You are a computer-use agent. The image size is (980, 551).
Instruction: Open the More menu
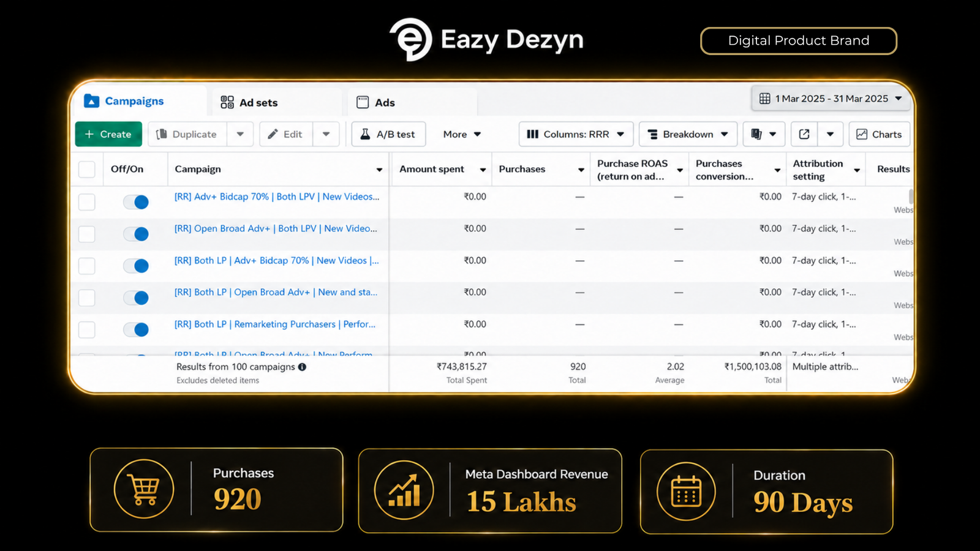click(462, 134)
